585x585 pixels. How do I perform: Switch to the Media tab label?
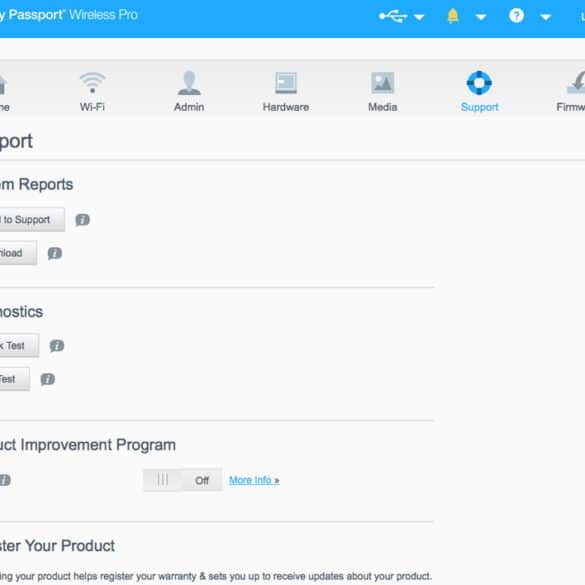[383, 107]
